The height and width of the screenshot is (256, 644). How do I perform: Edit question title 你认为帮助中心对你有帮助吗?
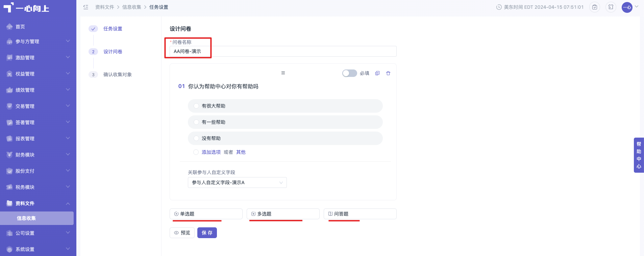coord(223,86)
